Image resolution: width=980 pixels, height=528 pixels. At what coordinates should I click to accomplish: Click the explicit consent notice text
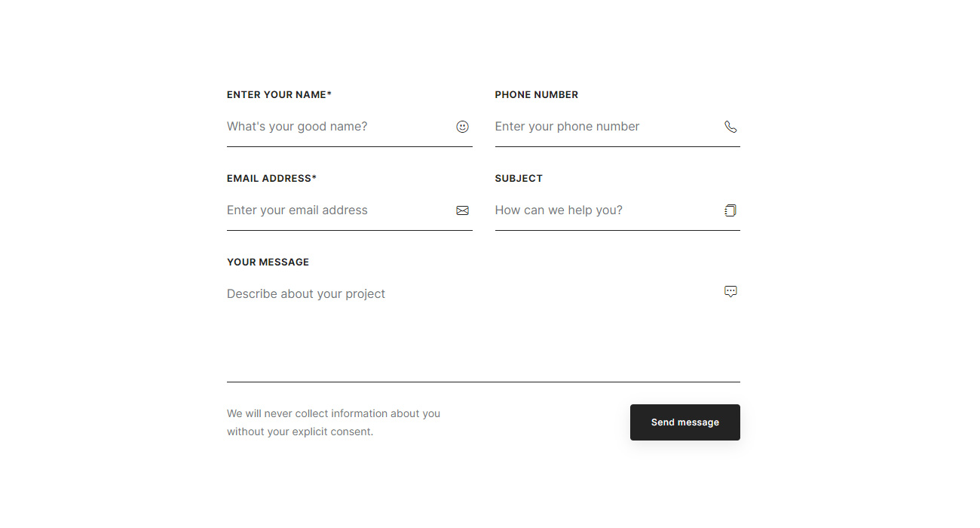[x=333, y=422]
